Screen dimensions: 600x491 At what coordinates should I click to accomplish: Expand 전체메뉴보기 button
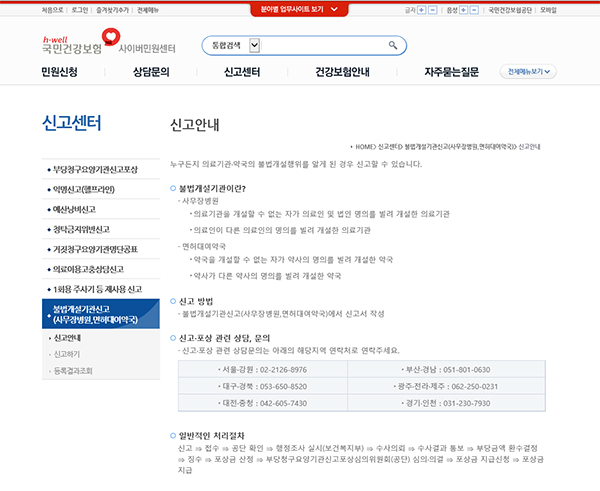coord(528,72)
